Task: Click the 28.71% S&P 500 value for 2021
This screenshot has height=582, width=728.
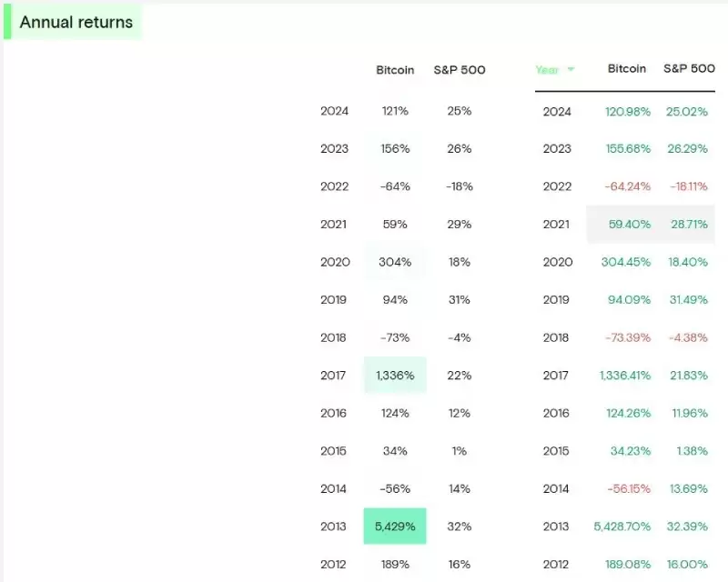Action: coord(689,224)
